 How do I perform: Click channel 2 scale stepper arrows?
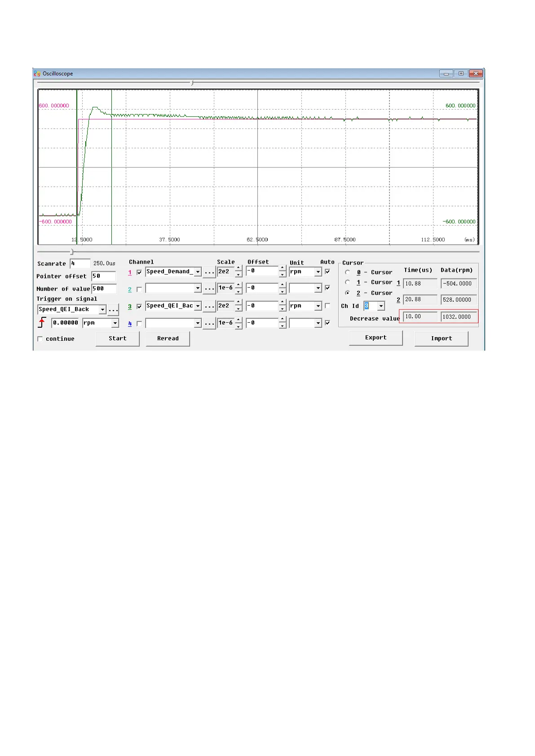coord(239,288)
